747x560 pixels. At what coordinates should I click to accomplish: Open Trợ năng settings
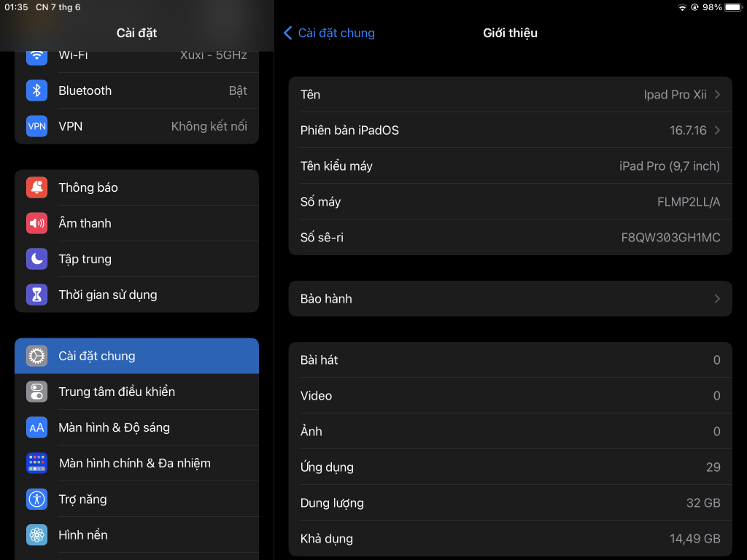[x=136, y=499]
